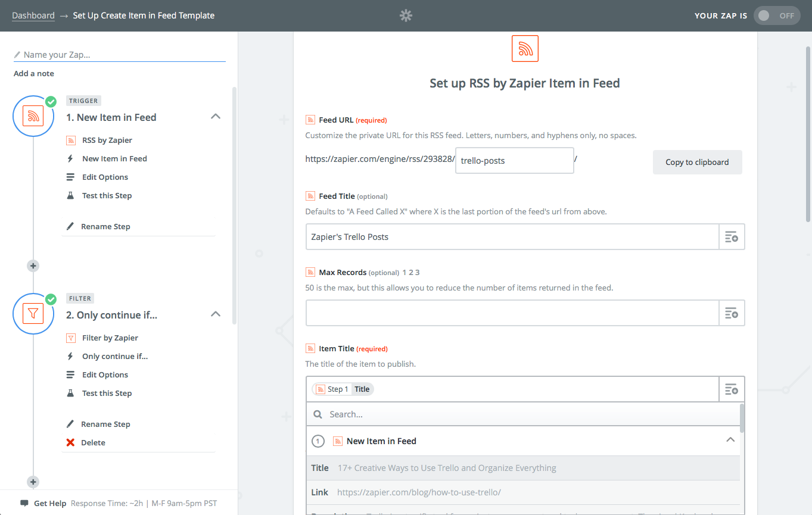Open Filter by Zapier in step 2
This screenshot has width=812, height=515.
110,338
